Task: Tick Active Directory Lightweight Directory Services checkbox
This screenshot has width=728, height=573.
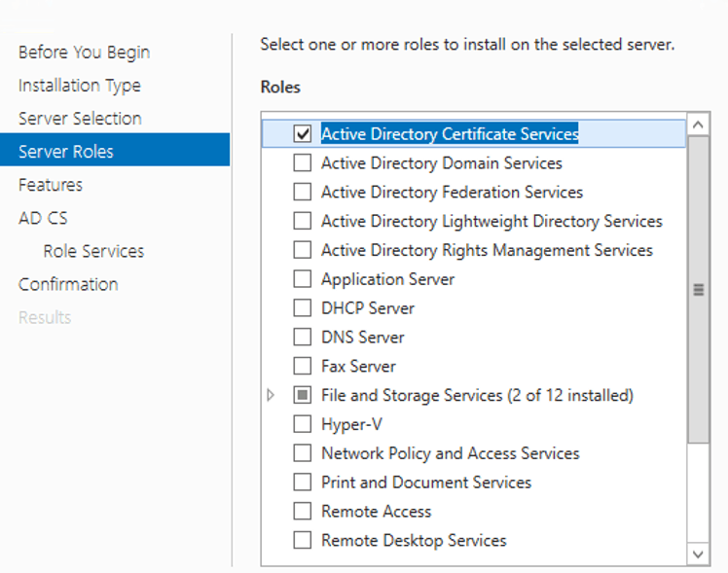Action: (303, 221)
